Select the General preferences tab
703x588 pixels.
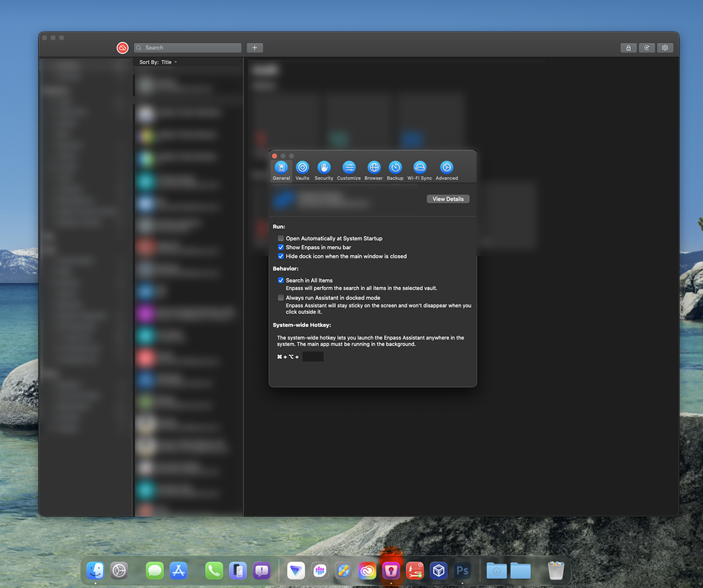click(281, 168)
